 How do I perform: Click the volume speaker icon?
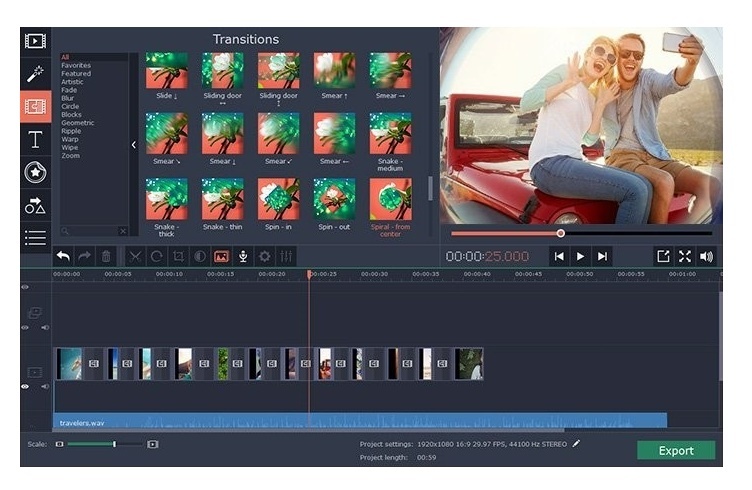[706, 257]
